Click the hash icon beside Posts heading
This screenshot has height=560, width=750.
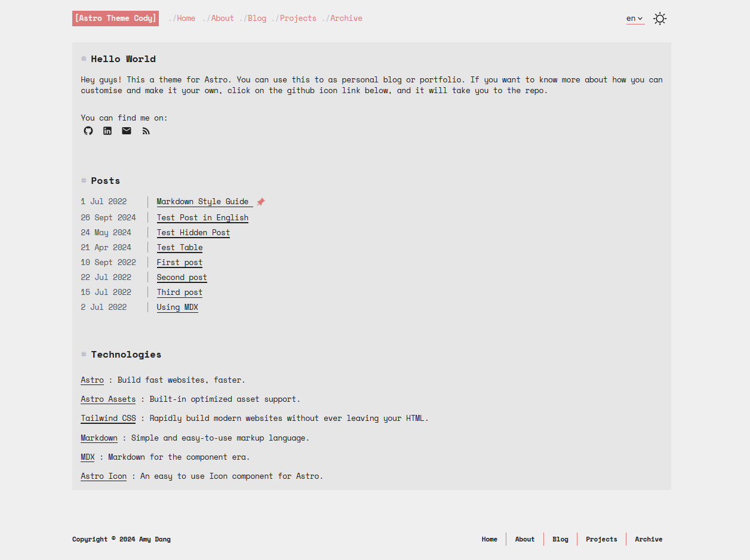tap(84, 180)
